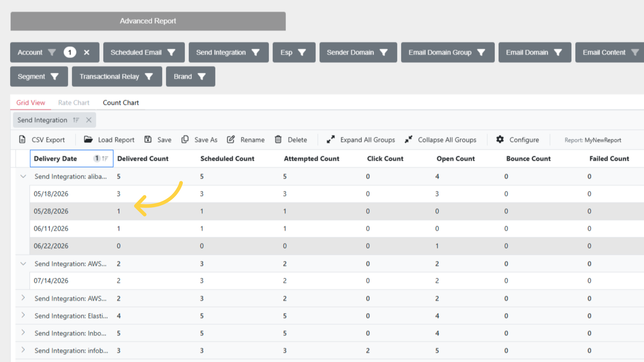Select the 06/11/2026 row date

click(51, 229)
